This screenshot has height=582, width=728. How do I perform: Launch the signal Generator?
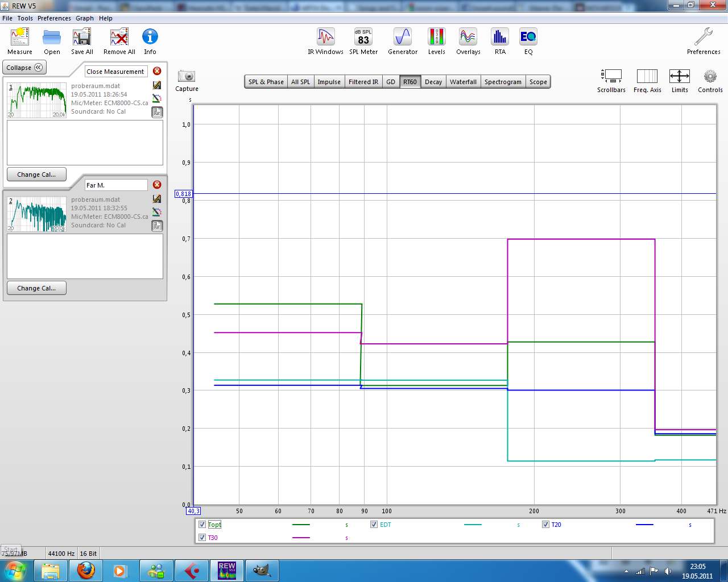coord(402,38)
